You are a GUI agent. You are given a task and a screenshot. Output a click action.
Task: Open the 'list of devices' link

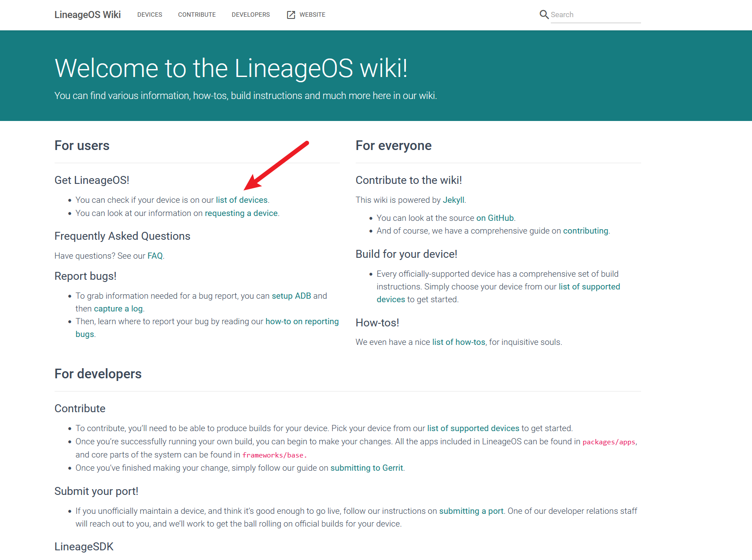point(242,200)
